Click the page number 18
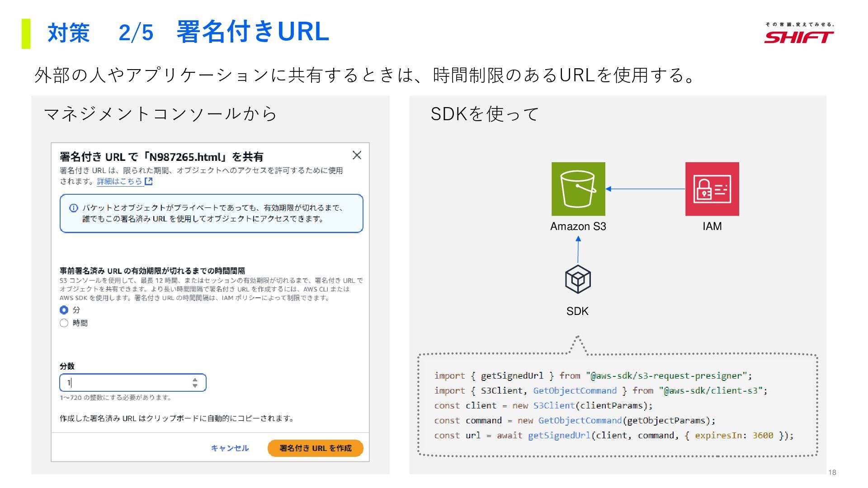868x488 pixels. (832, 473)
